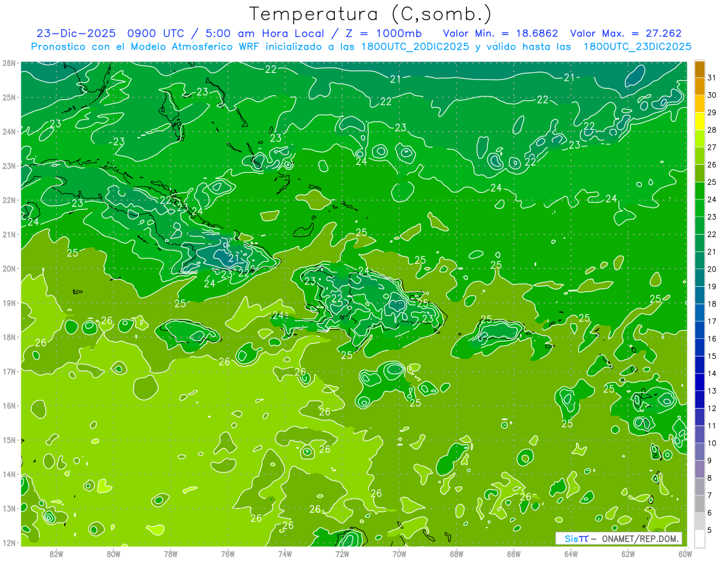Image resolution: width=728 pixels, height=562 pixels.
Task: Click the legend value '9' on color scale
Action: point(709,461)
